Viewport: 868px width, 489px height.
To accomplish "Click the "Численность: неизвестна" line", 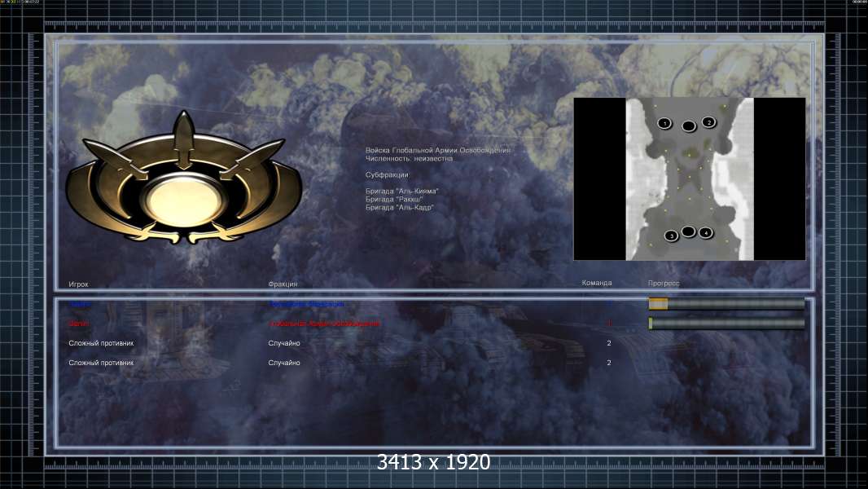I will (409, 158).
